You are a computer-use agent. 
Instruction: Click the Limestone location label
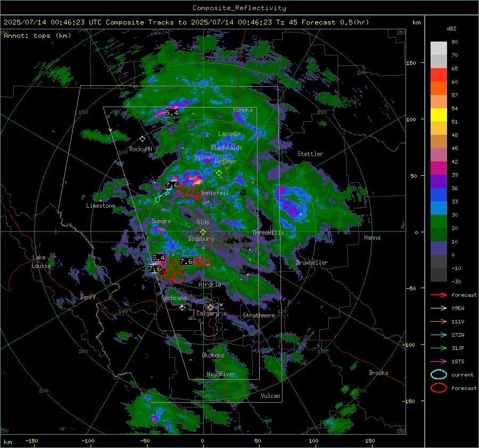[101, 206]
